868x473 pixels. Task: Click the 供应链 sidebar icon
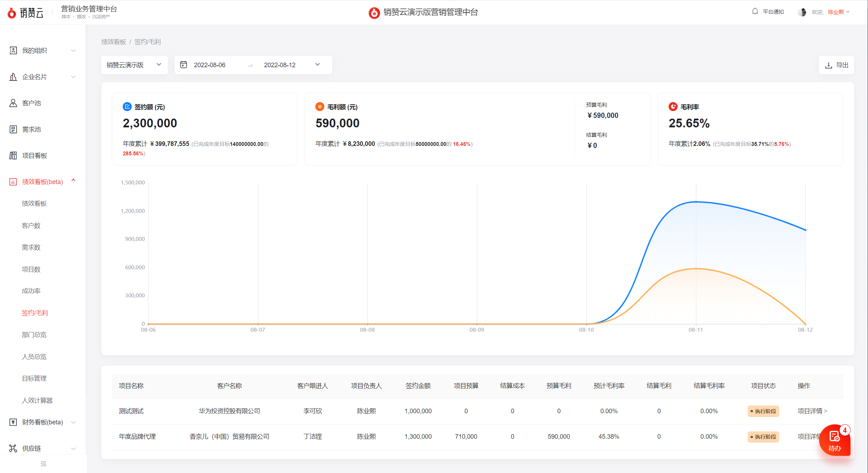[x=13, y=448]
